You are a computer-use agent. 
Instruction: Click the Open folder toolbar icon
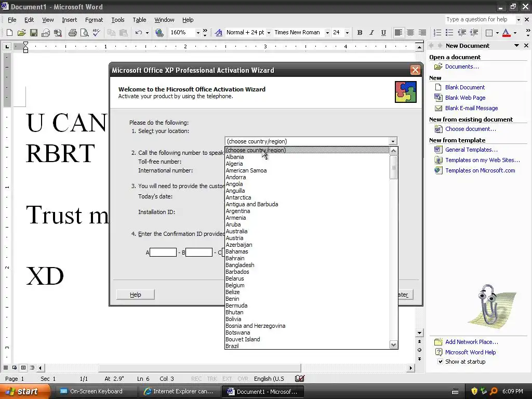[21, 33]
